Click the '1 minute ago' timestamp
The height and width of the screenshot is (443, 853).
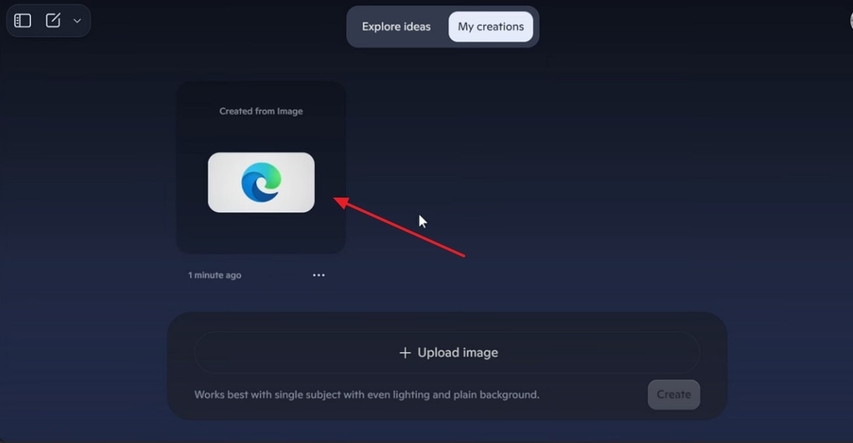(214, 275)
